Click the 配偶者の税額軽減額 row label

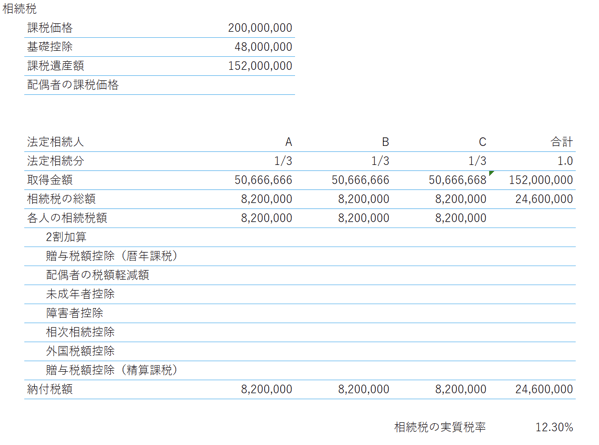(97, 275)
